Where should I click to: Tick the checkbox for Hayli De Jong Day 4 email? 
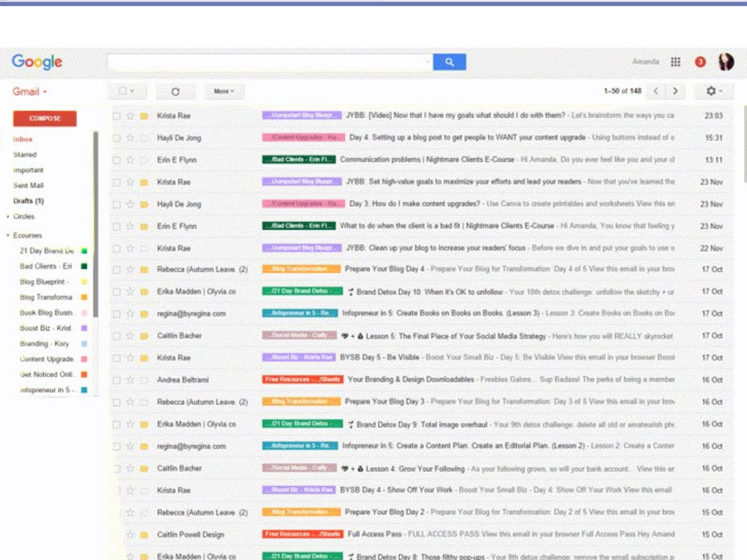(117, 137)
